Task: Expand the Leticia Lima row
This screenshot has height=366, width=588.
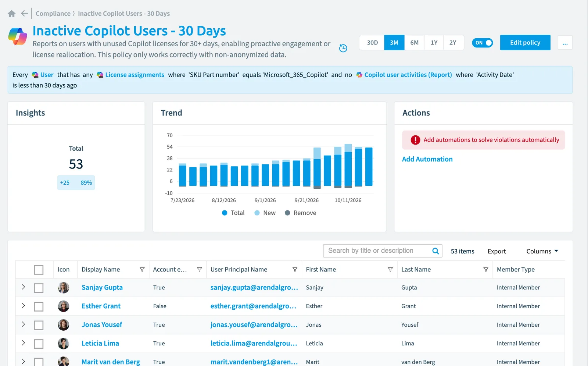Action: [23, 343]
